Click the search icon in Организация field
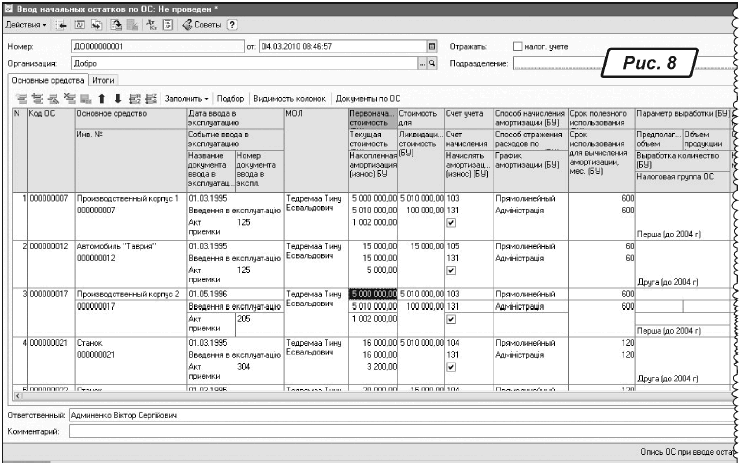741x466 pixels. [434, 62]
